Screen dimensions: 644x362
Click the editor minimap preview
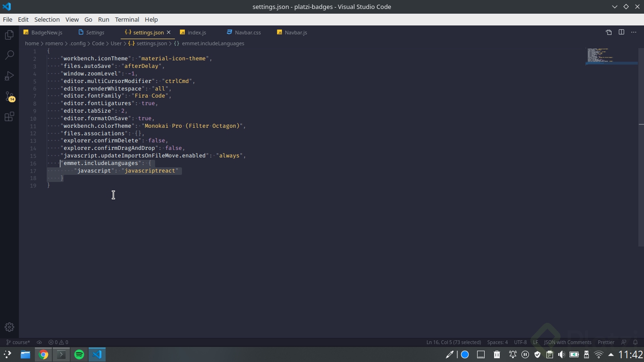611,56
